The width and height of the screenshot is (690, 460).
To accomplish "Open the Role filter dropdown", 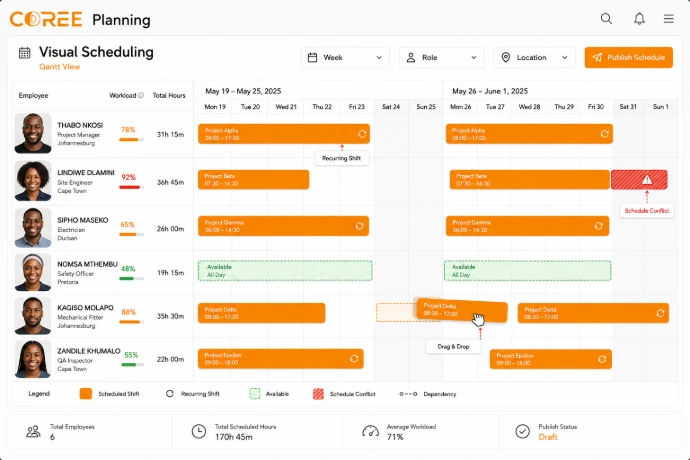I will click(441, 58).
